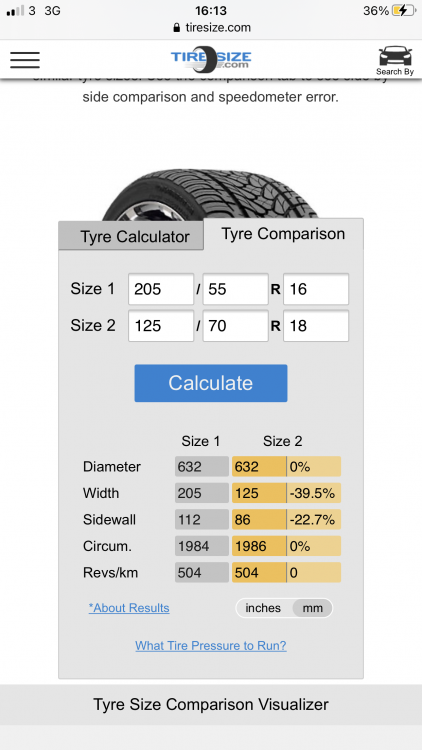Open the hamburger menu icon
422x750 pixels.
click(x=25, y=59)
